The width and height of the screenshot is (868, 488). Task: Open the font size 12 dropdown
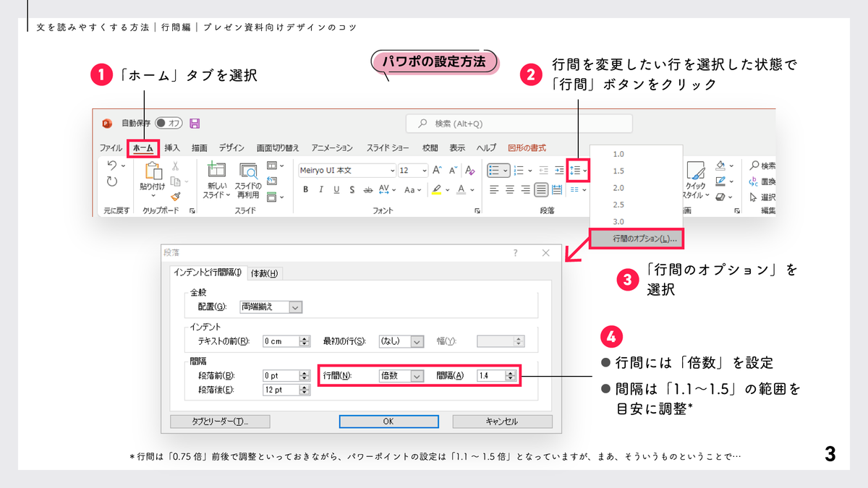[424, 171]
